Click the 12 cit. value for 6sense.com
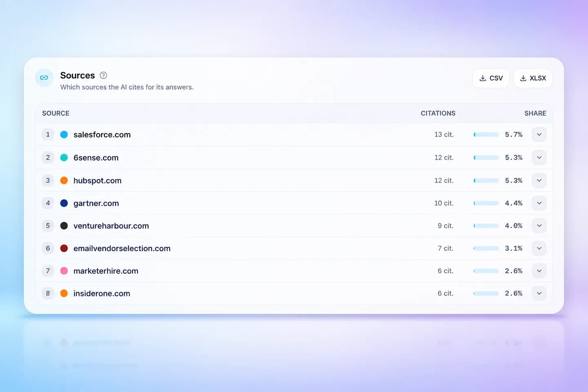 (444, 158)
